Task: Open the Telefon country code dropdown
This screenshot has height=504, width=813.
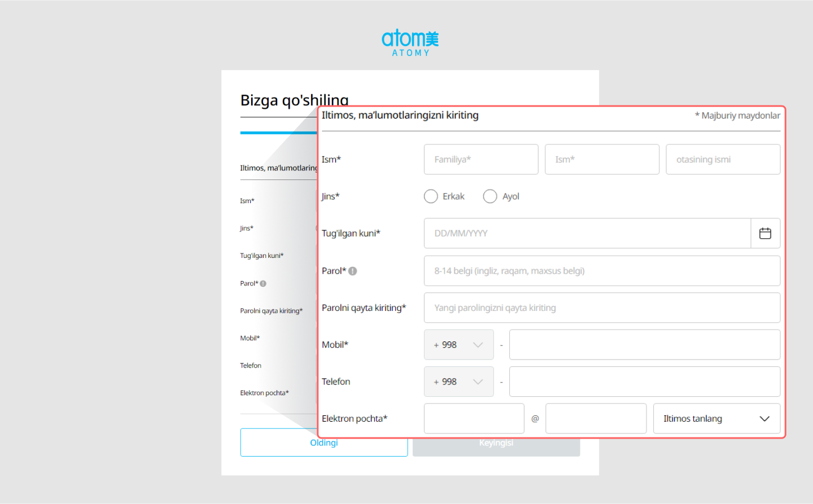Action: coord(458,382)
